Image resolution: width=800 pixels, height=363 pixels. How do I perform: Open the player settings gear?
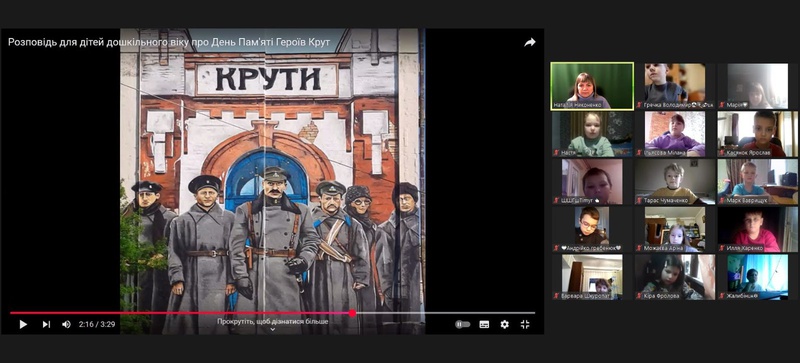505,324
